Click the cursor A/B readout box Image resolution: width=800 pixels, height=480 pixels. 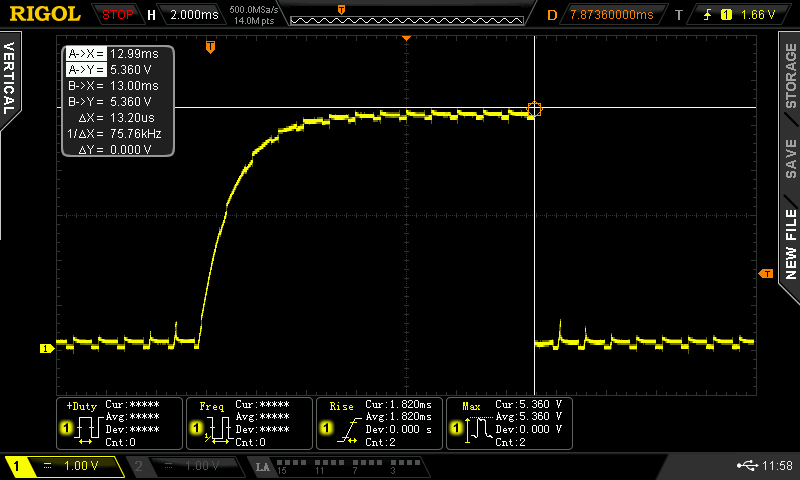(118, 101)
